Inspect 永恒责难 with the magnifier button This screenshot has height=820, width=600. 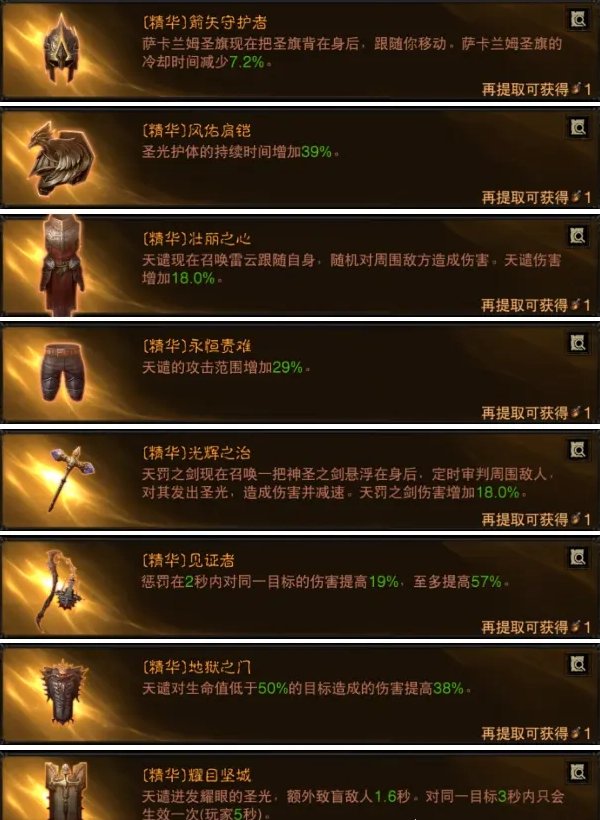tap(579, 343)
